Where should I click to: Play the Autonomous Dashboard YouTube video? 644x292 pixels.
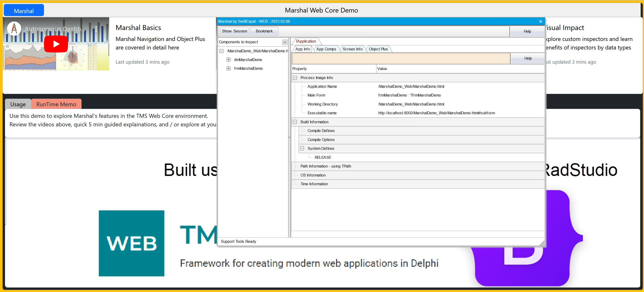click(56, 44)
